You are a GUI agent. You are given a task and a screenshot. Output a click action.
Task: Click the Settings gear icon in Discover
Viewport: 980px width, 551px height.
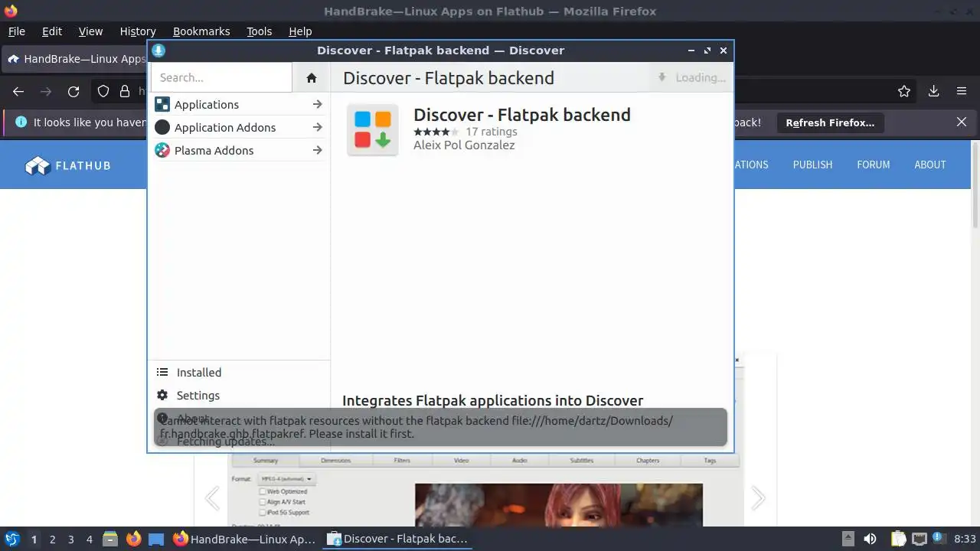tap(162, 396)
